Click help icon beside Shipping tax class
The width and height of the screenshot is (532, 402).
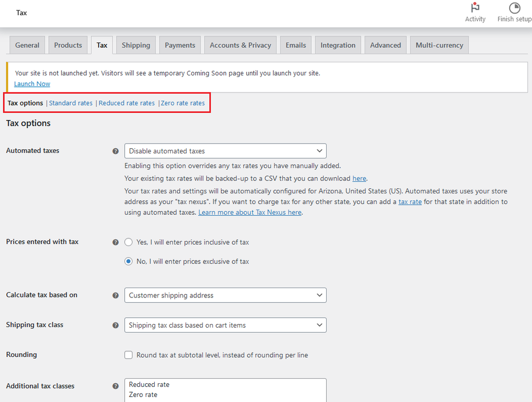[116, 326]
